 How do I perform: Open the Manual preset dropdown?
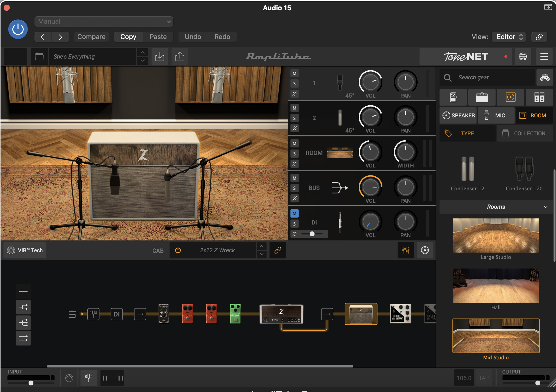pyautogui.click(x=104, y=21)
